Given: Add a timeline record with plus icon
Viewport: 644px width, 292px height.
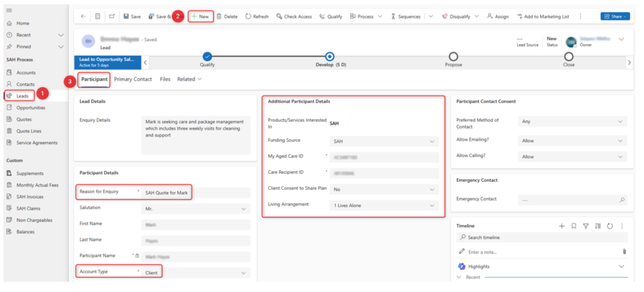Looking at the screenshot, I should pyautogui.click(x=562, y=226).
